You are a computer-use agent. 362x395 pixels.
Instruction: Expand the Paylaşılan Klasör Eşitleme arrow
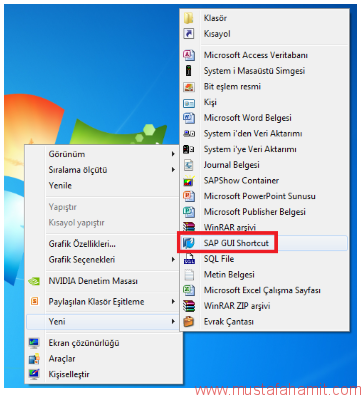coord(173,302)
